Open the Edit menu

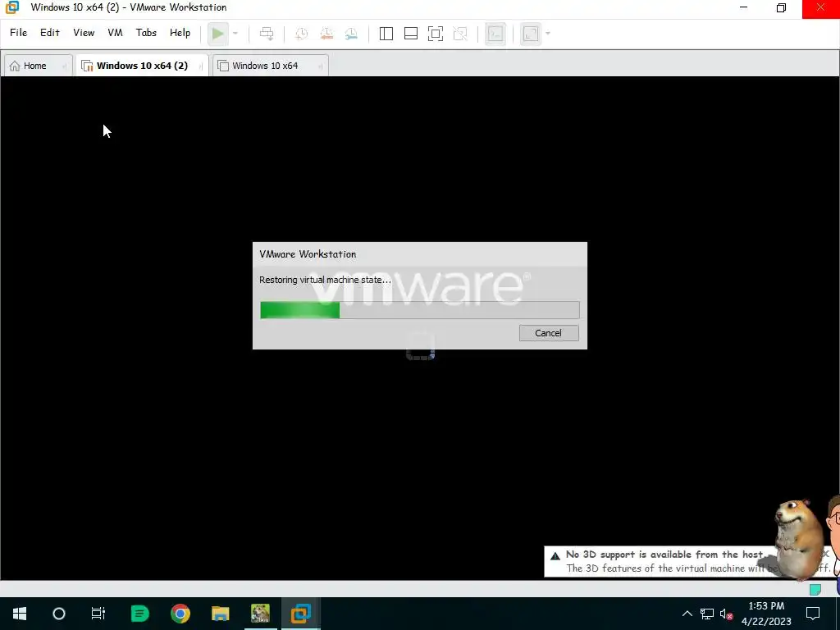point(50,33)
